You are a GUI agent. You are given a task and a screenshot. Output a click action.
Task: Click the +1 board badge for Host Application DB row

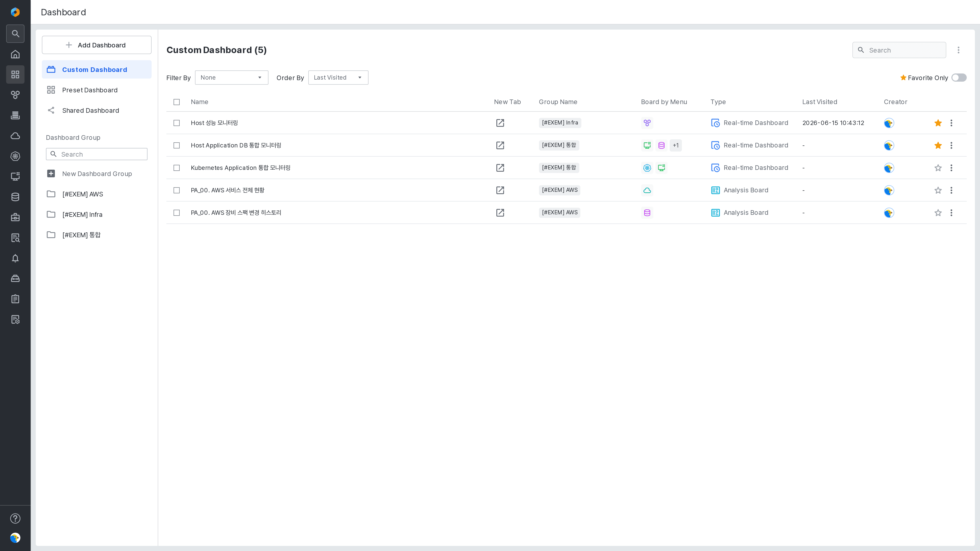676,145
